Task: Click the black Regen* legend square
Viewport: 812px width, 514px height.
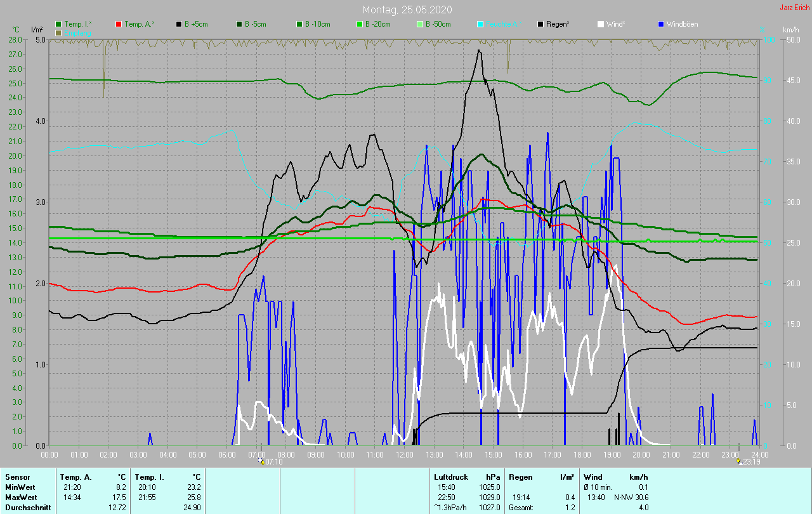Action: (x=540, y=24)
